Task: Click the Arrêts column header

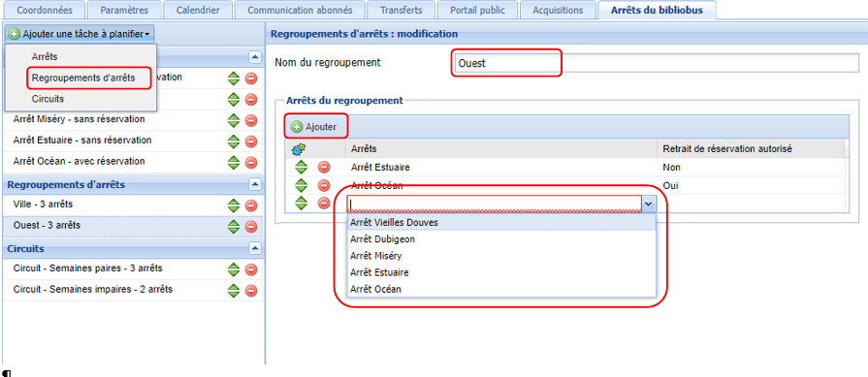Action: point(501,149)
